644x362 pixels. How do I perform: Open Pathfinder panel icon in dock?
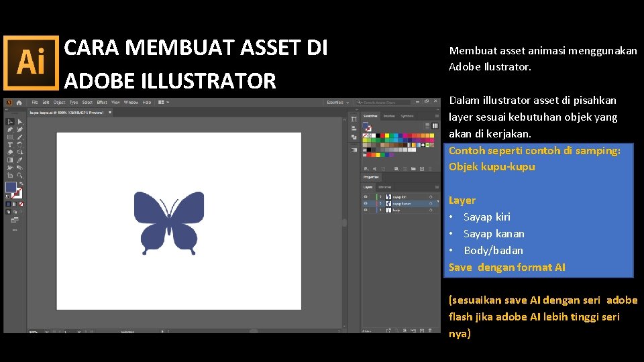pyautogui.click(x=354, y=137)
